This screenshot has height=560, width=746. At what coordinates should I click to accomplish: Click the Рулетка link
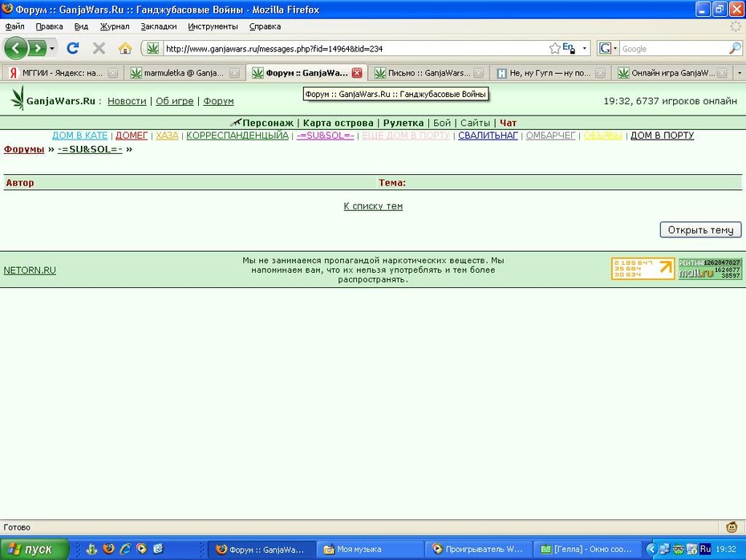(x=403, y=123)
